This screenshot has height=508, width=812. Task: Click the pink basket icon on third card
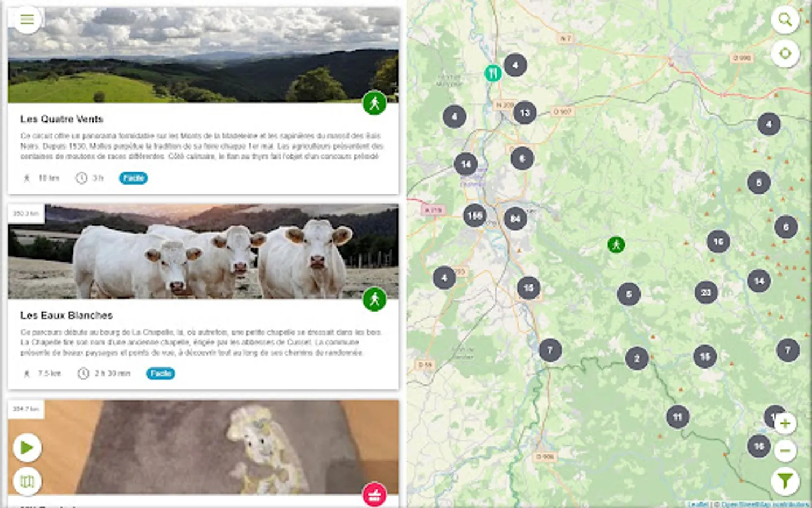374,495
